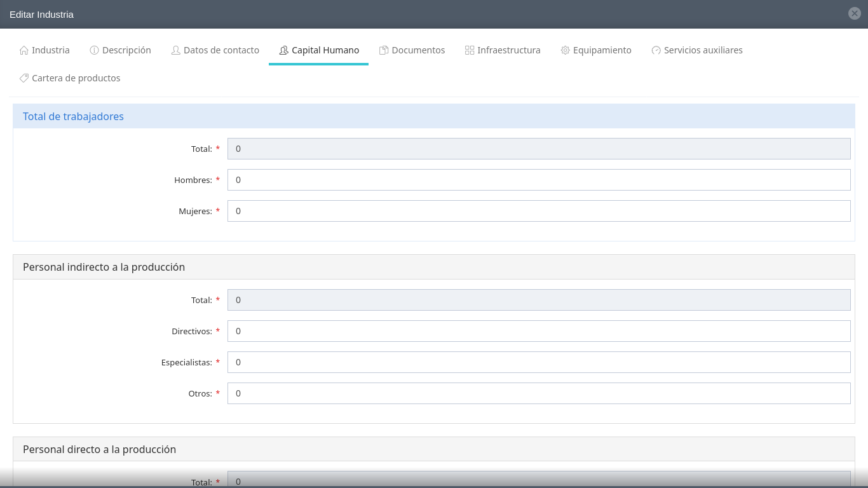This screenshot has height=488, width=868.
Task: Focus the Mujeres input field
Action: (x=538, y=211)
